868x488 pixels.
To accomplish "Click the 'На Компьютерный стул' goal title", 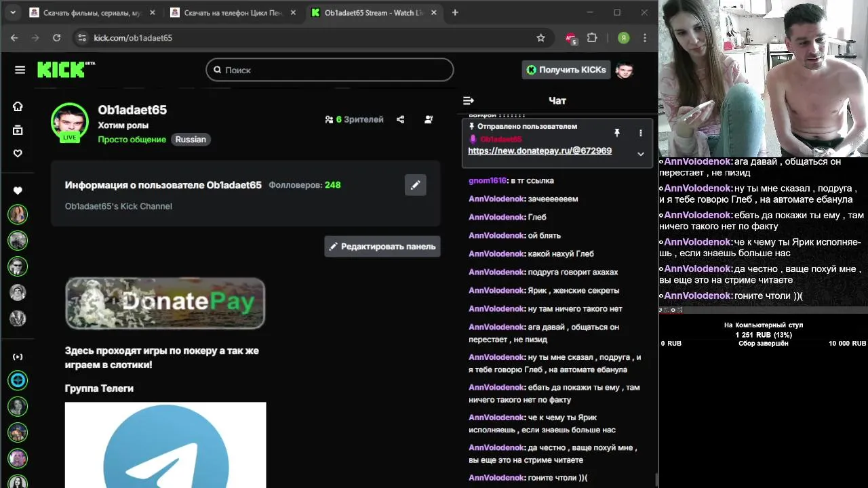I will (x=763, y=325).
